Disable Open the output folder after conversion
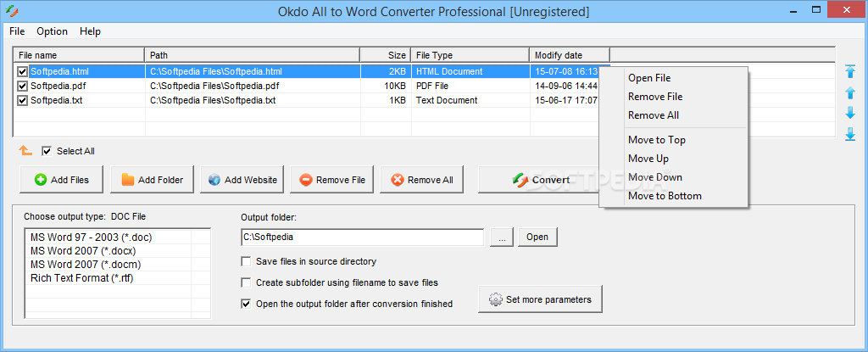This screenshot has height=352, width=868. 247,304
